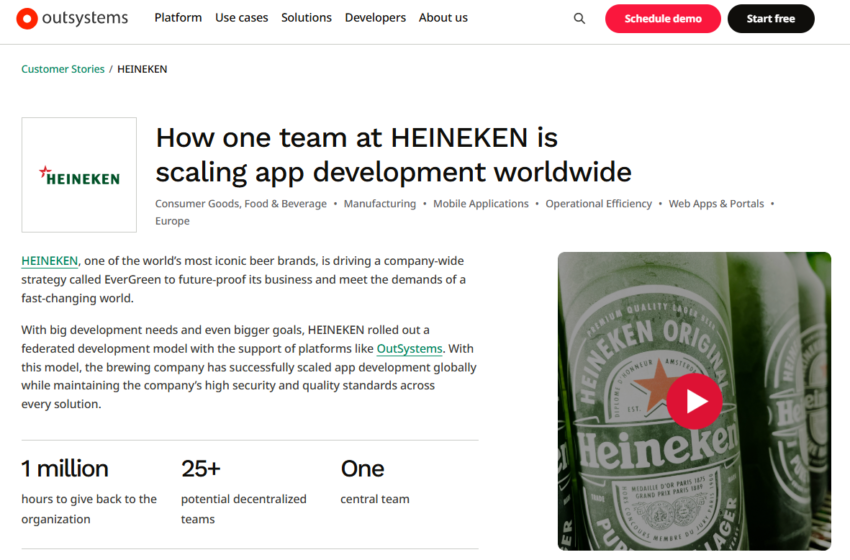Click the Europe tag
This screenshot has width=850, height=560.
click(172, 221)
